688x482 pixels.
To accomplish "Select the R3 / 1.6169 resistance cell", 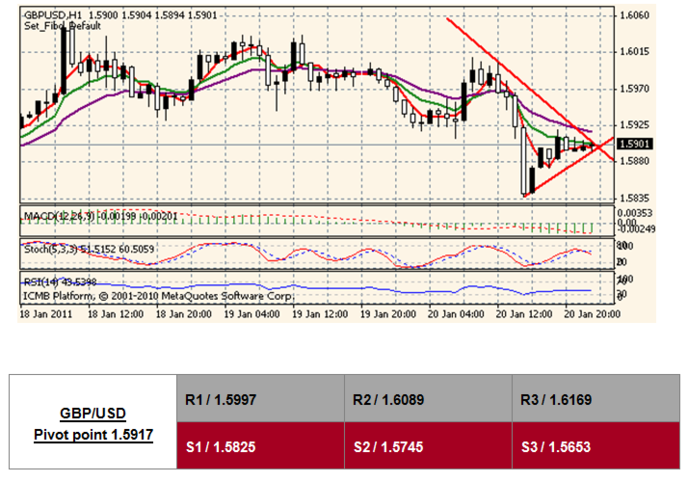I will click(x=596, y=400).
